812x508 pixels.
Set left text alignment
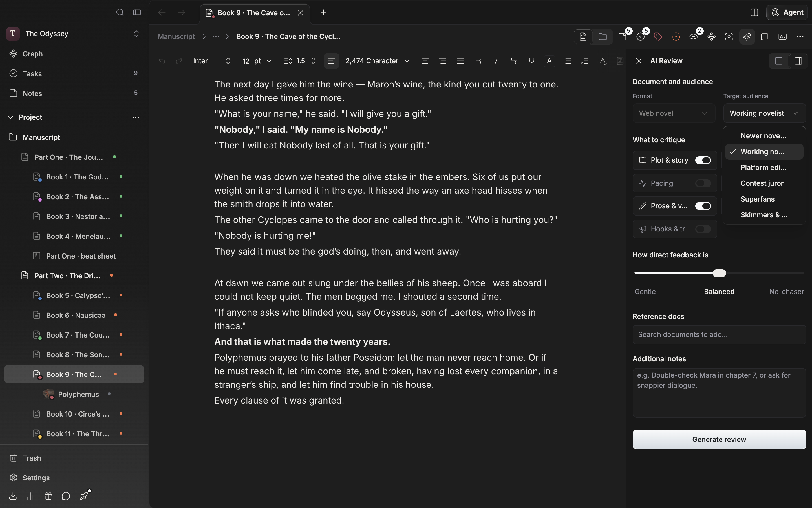tap(331, 61)
